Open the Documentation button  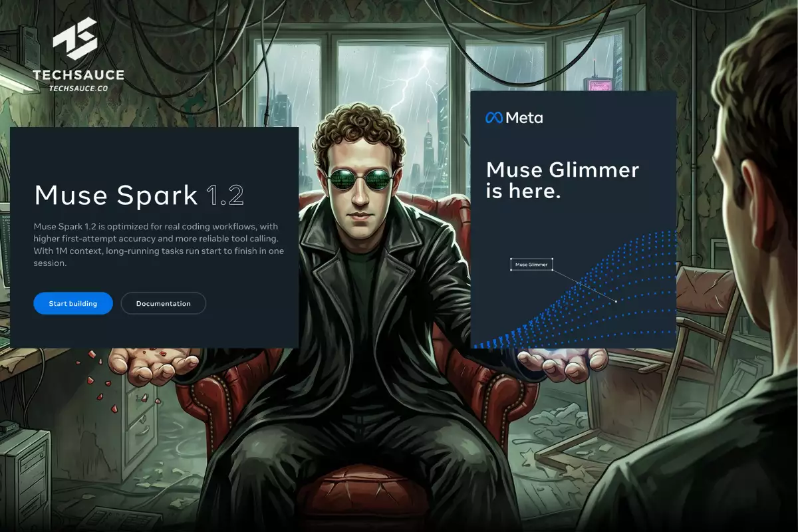(x=164, y=303)
